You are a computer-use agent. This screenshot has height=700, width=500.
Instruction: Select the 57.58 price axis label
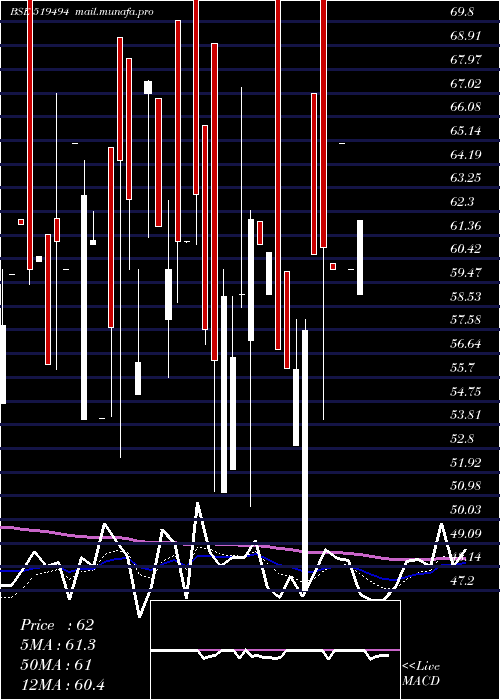coord(466,320)
